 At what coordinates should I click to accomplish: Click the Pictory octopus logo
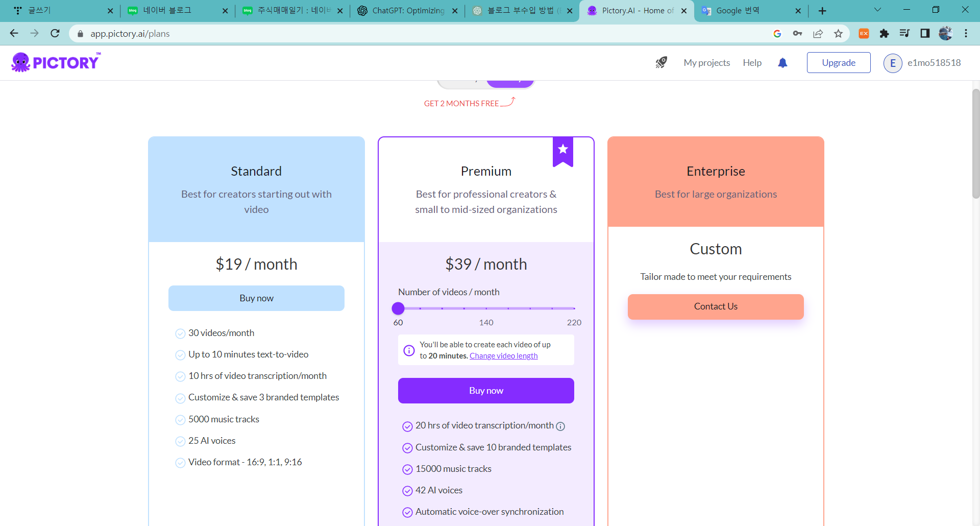pyautogui.click(x=56, y=62)
